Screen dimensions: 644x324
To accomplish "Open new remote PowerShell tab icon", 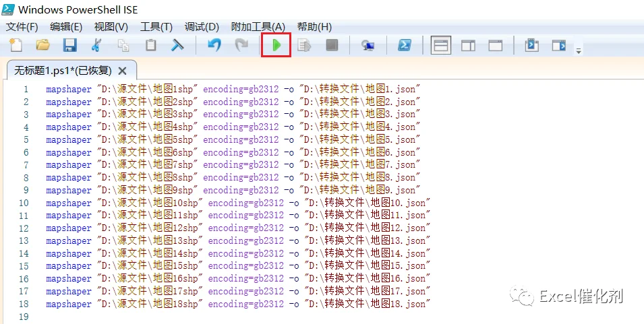I will pos(368,45).
